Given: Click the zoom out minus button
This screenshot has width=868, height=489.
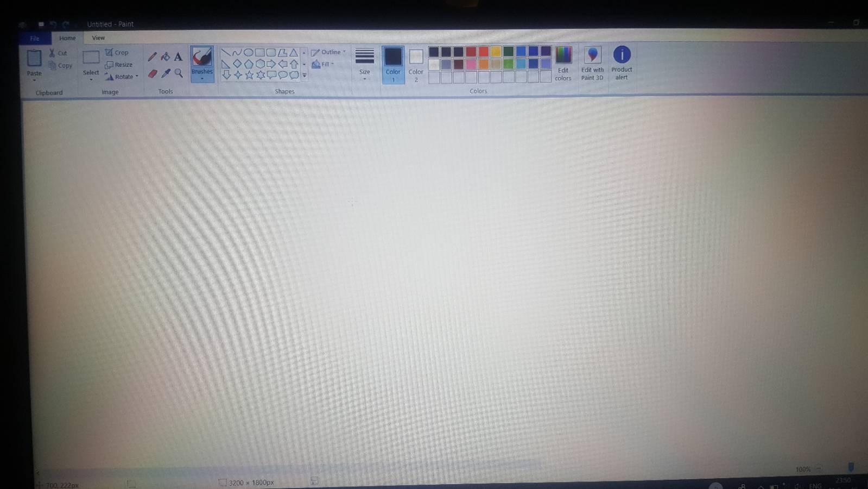Looking at the screenshot, I should (x=819, y=468).
